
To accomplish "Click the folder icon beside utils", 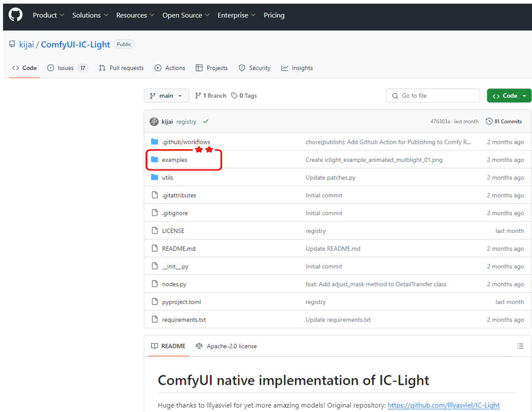I will [154, 177].
